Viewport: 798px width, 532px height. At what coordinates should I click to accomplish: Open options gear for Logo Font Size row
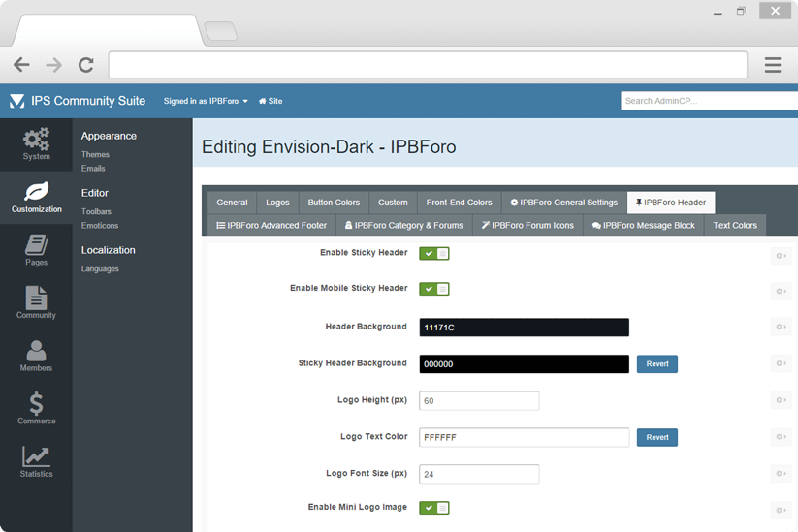click(x=781, y=474)
